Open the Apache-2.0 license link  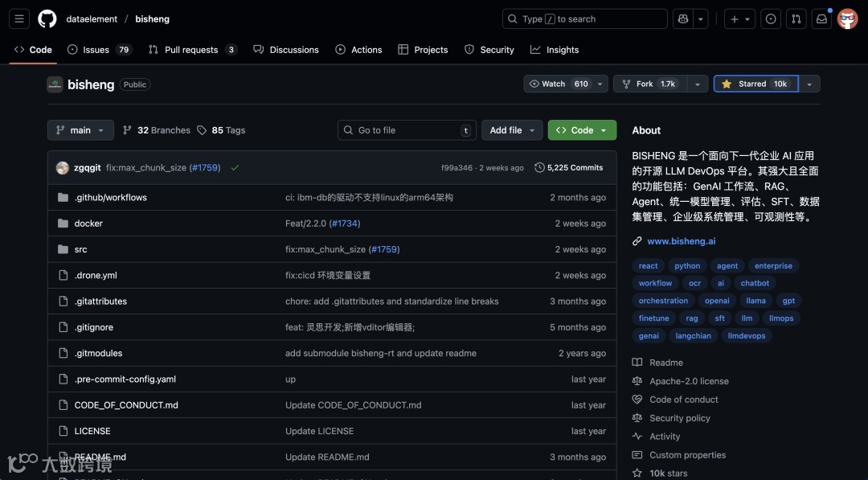pyautogui.click(x=690, y=381)
